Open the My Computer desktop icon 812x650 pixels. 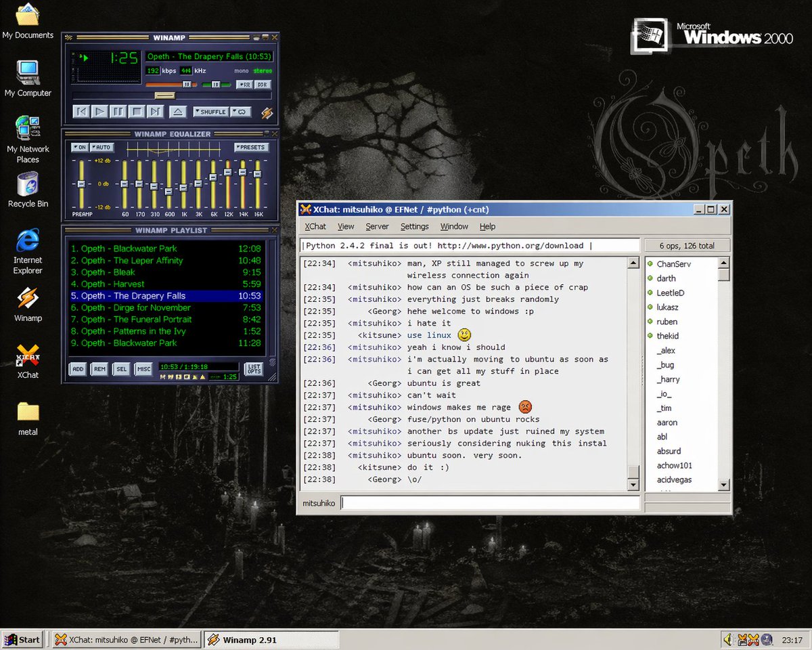pos(28,79)
